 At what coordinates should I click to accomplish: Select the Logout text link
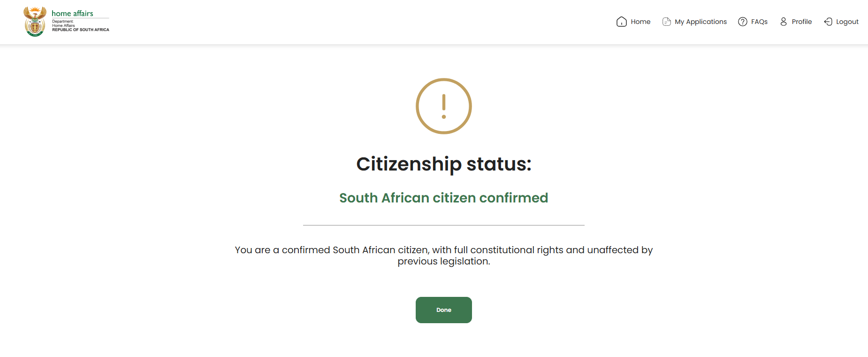coord(847,22)
